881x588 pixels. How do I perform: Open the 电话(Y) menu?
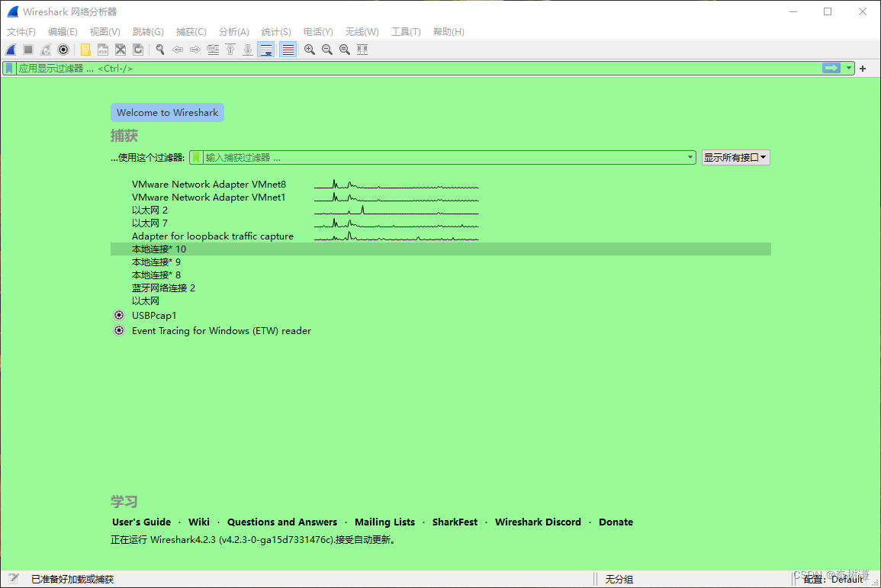click(318, 31)
